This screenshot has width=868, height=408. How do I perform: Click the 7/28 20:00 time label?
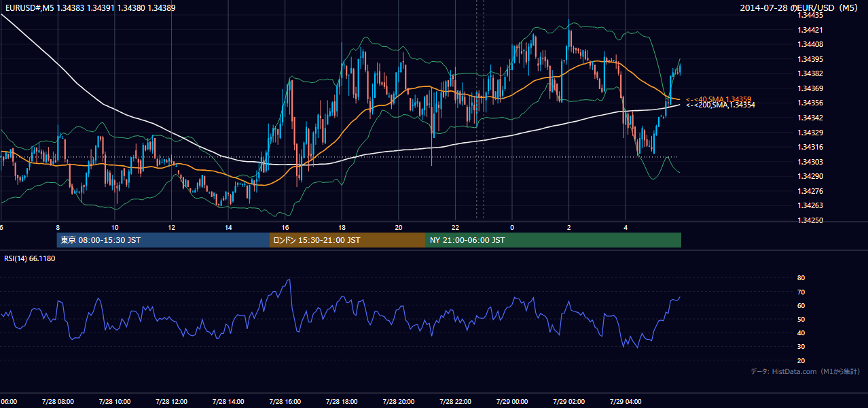pyautogui.click(x=399, y=402)
